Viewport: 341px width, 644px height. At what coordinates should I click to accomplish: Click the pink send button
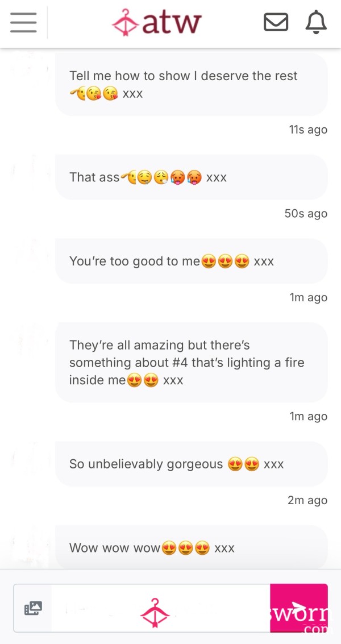(x=299, y=608)
